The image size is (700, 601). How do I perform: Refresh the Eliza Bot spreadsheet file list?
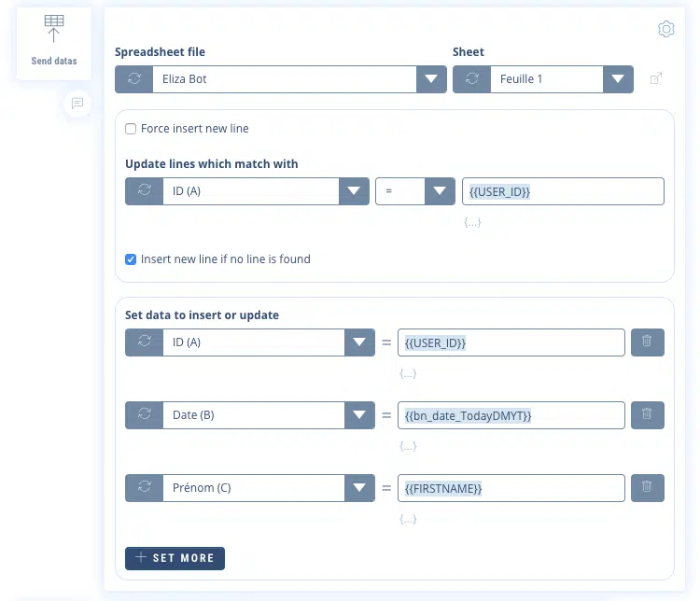[133, 79]
